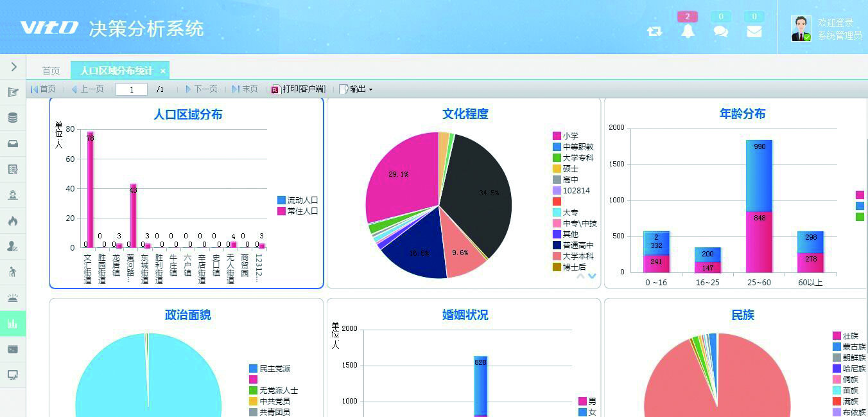Open the user stamp sidebar icon

pos(13,195)
